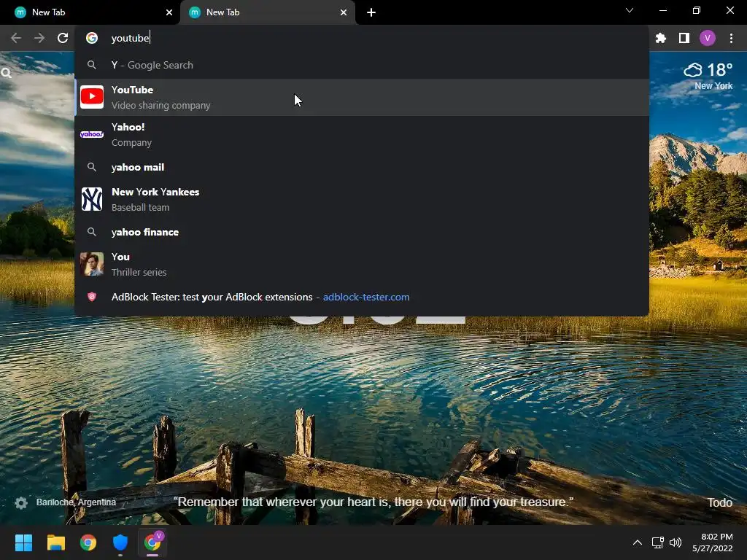
Task: Select the 'You' thriller series suggestion
Action: 362,264
